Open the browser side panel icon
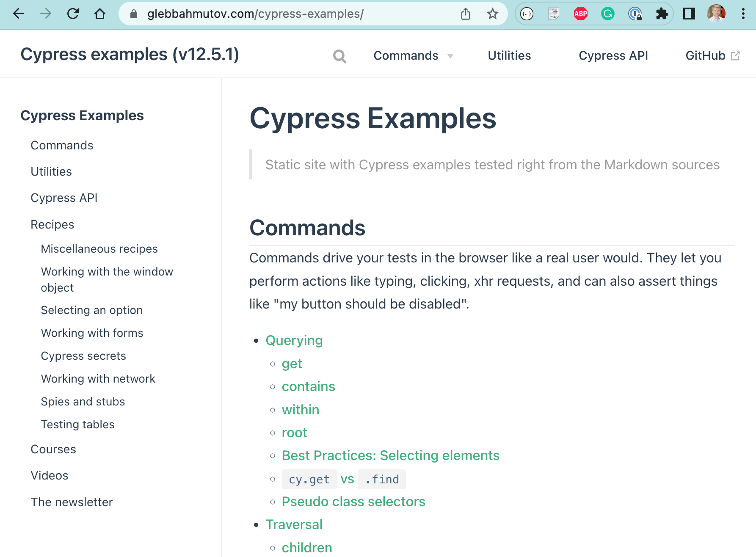 tap(689, 14)
